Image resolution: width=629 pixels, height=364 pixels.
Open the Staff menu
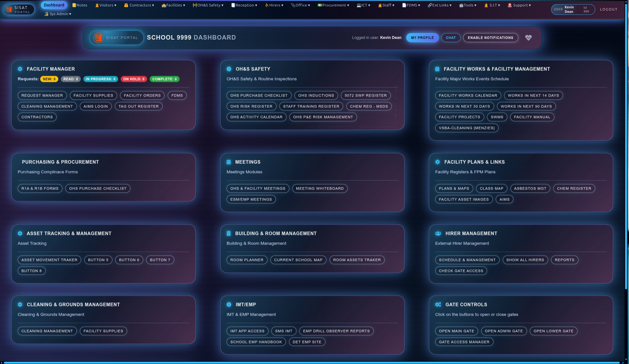(x=386, y=5)
